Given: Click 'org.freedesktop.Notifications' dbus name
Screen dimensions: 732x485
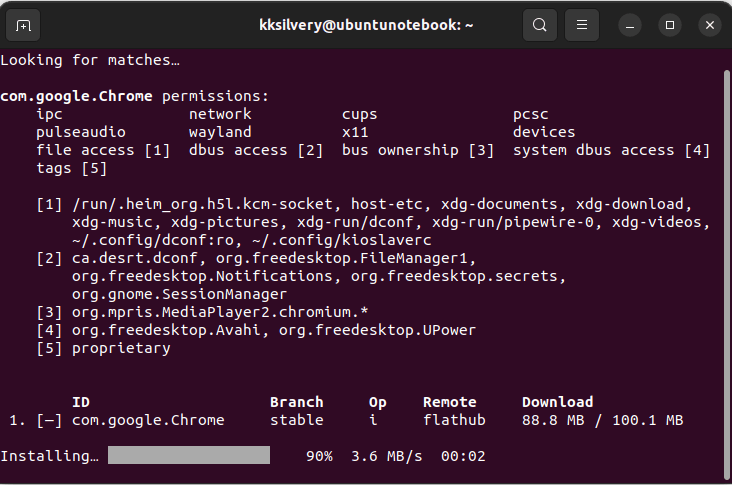Looking at the screenshot, I should [x=202, y=276].
